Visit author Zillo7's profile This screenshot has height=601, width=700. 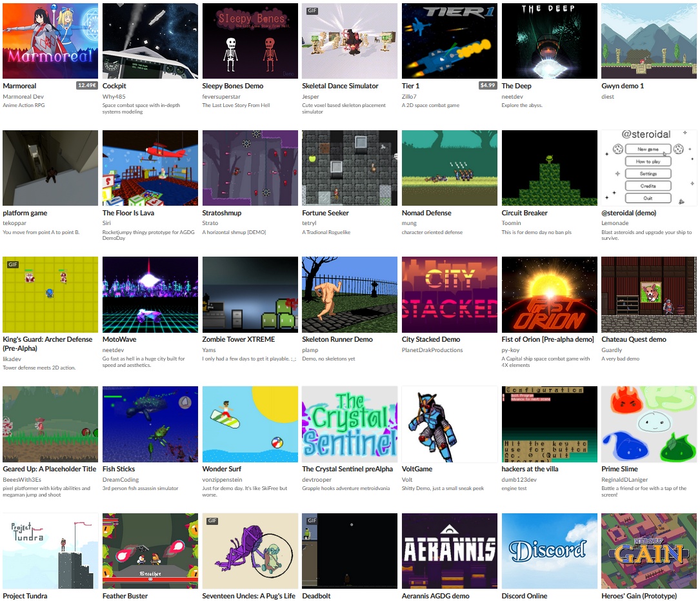[x=409, y=96]
